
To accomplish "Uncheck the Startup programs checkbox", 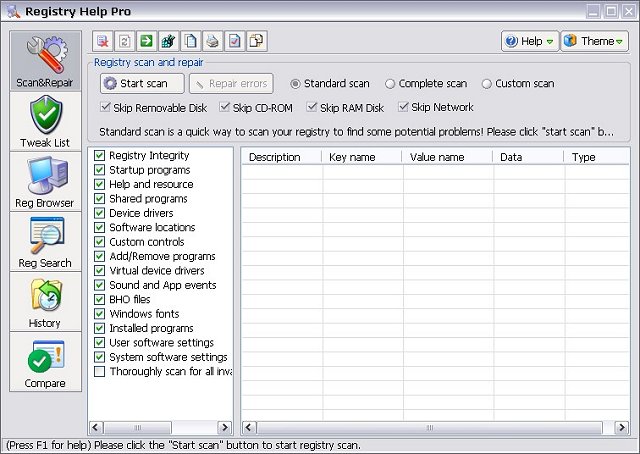I will tap(99, 170).
